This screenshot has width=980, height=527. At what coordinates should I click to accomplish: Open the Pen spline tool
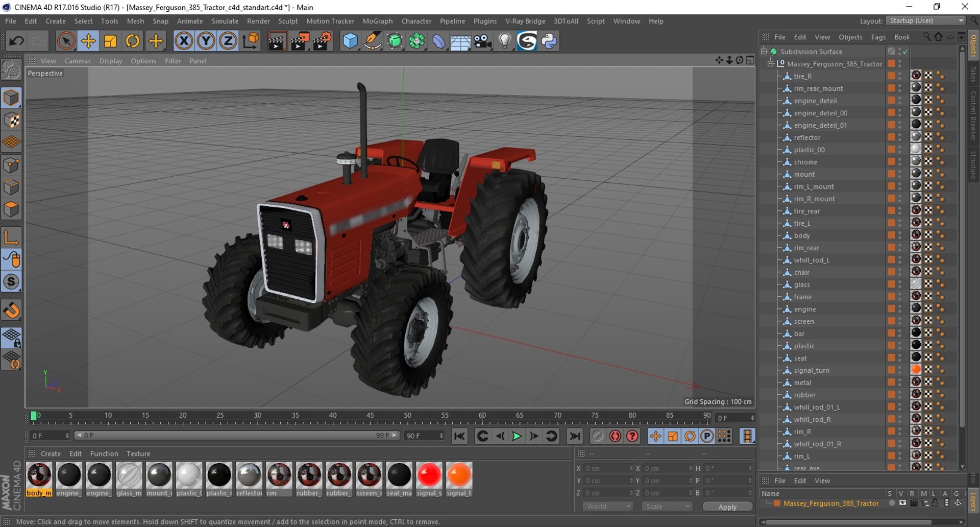click(x=373, y=41)
